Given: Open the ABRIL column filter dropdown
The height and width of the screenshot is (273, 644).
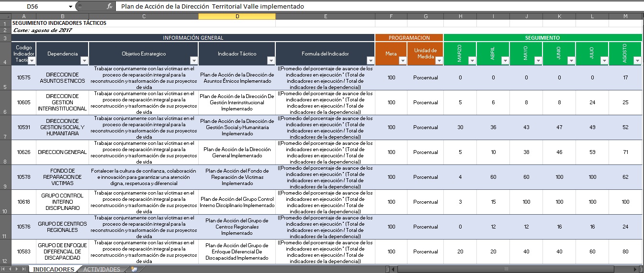Looking at the screenshot, I should point(505,61).
